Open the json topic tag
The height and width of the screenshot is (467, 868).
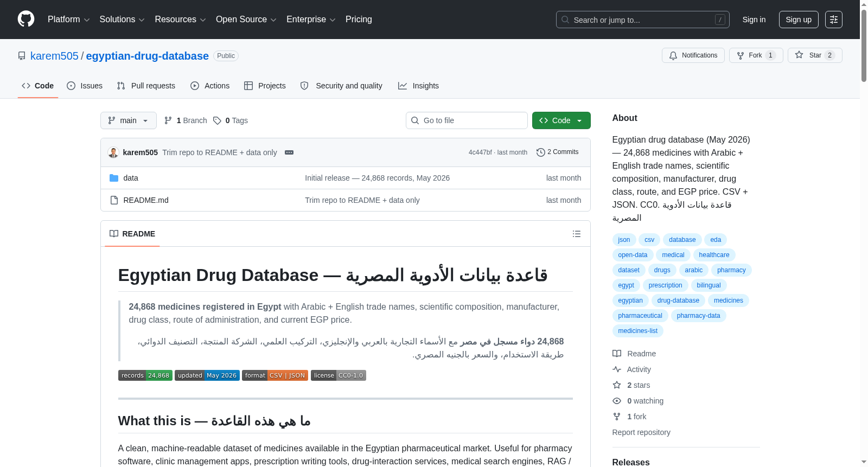coord(624,240)
